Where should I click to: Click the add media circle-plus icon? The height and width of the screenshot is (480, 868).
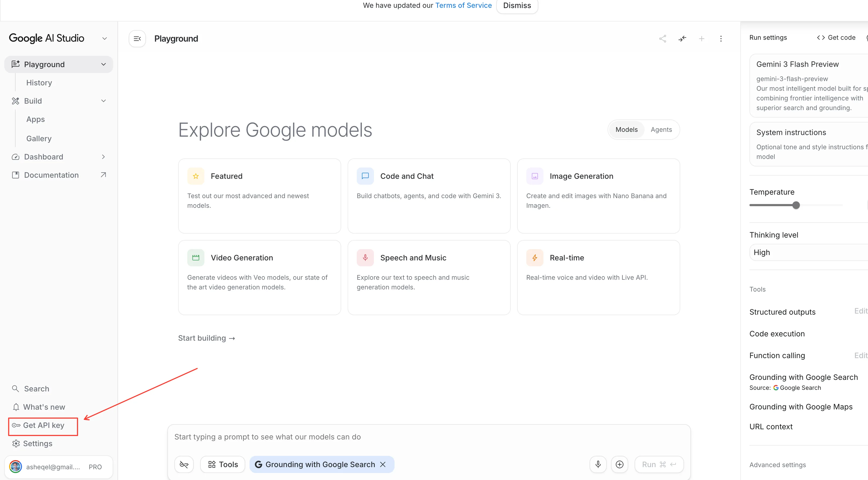click(x=620, y=464)
